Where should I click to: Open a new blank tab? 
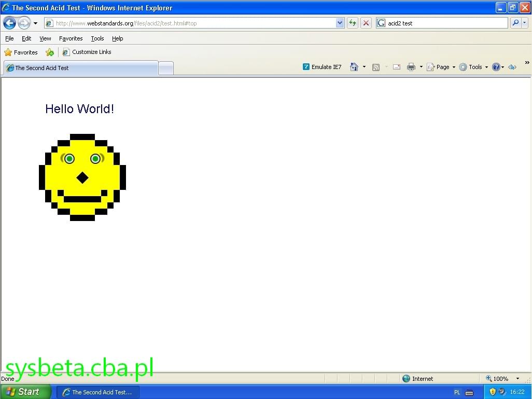166,68
